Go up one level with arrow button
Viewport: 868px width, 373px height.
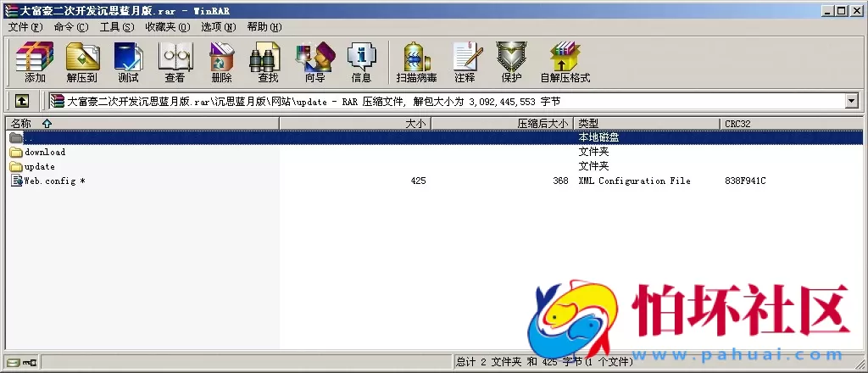coord(21,101)
